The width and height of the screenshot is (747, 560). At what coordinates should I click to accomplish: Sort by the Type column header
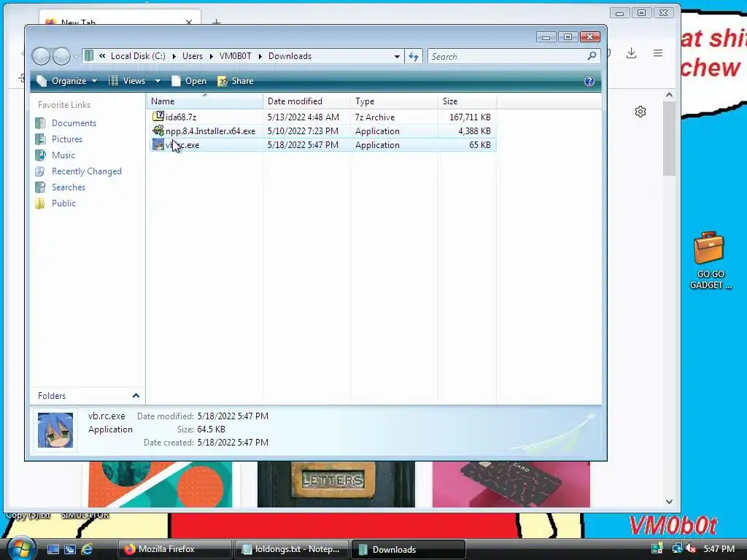tap(395, 101)
